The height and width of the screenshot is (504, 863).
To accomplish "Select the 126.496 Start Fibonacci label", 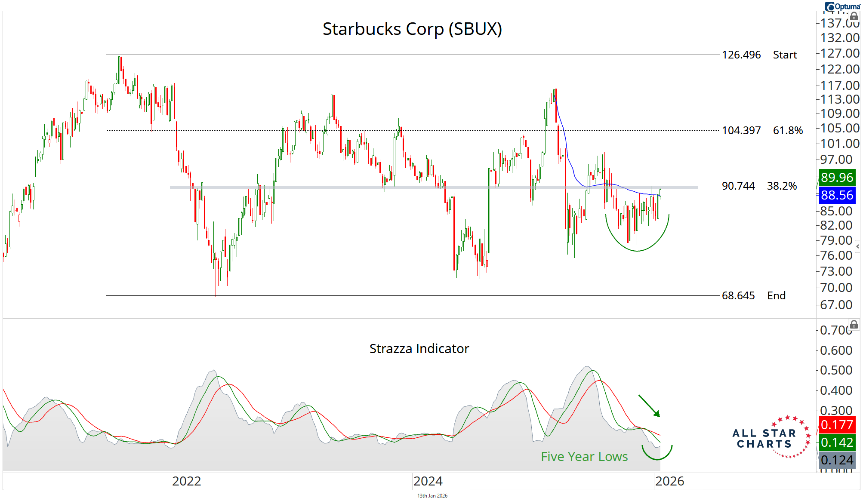I will coord(759,55).
